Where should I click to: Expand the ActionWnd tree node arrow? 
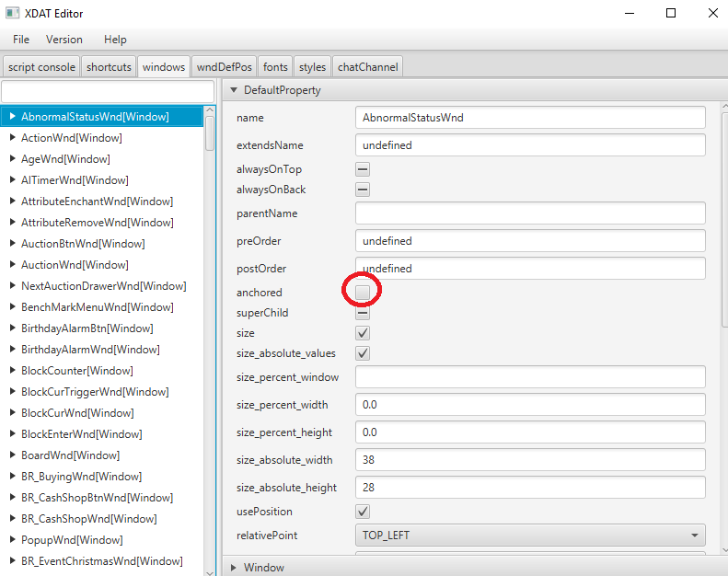(x=13, y=137)
